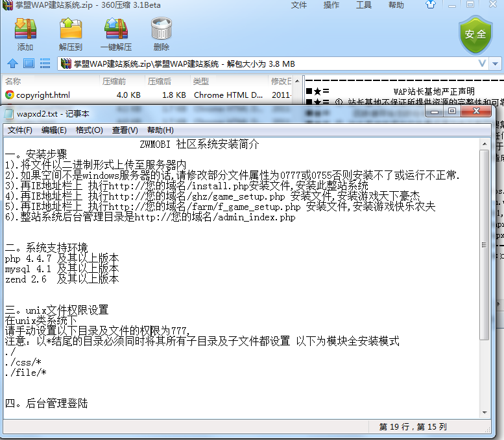This screenshot has height=440, width=504.
Task: Click Notepad scrollbar down arrow
Action: [x=485, y=413]
